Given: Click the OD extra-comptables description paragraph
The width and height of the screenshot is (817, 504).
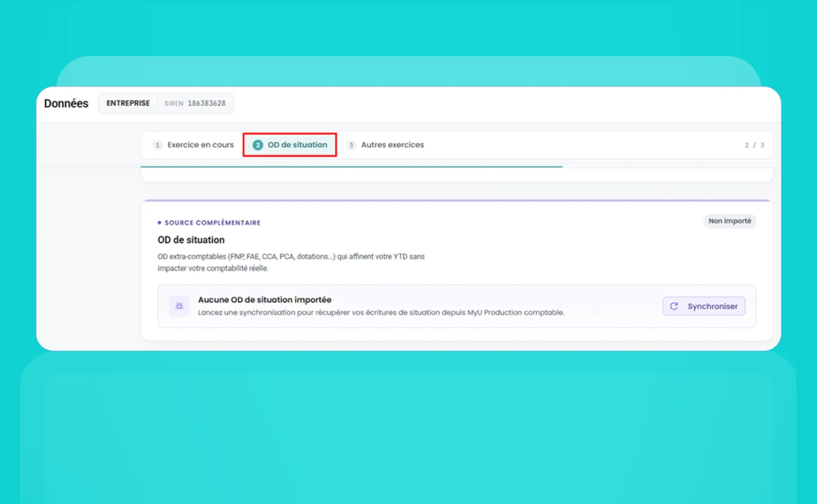Looking at the screenshot, I should point(291,262).
